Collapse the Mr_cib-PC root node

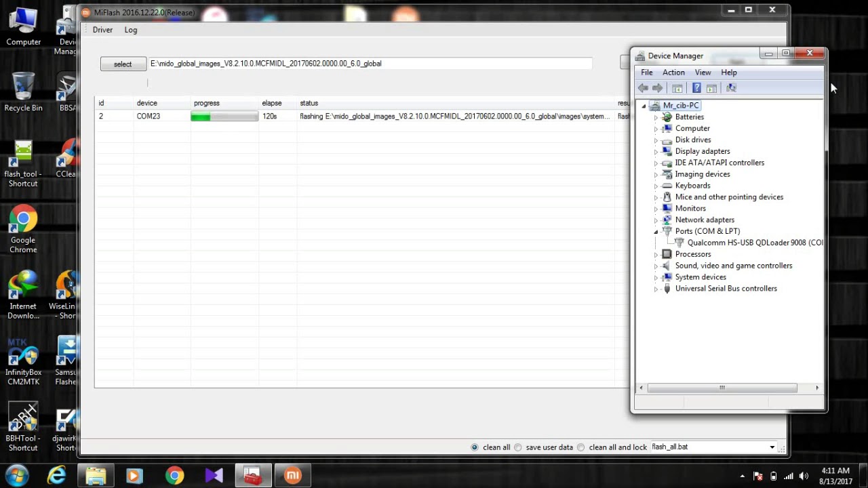pyautogui.click(x=644, y=106)
